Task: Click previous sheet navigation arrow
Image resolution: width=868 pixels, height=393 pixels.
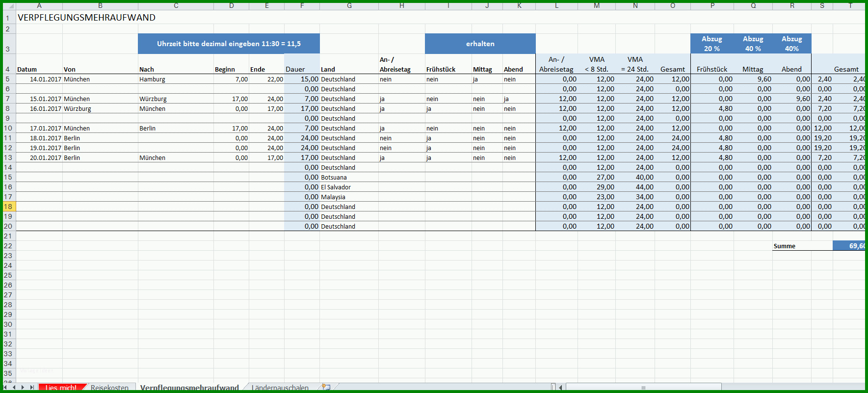Action: point(14,387)
